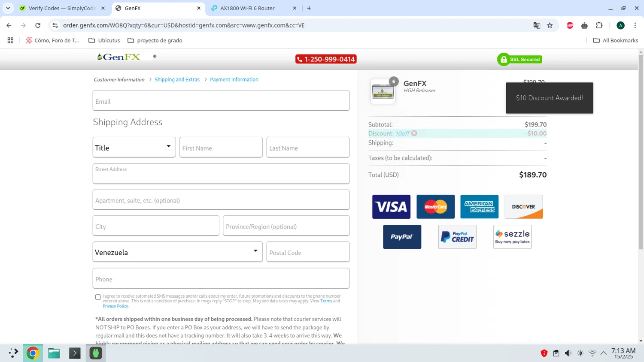The height and width of the screenshot is (362, 644).
Task: Open the apps grid in bookmarks bar
Action: click(10, 40)
